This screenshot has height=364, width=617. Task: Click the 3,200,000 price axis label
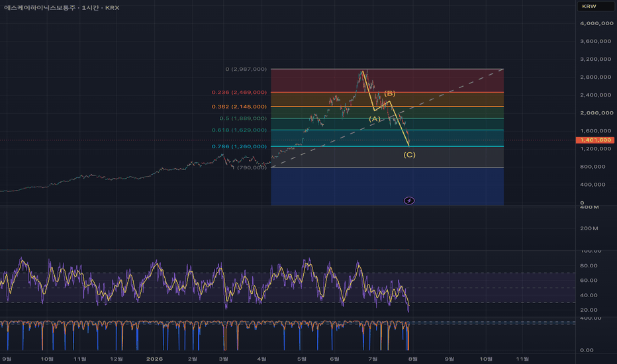[595, 59]
